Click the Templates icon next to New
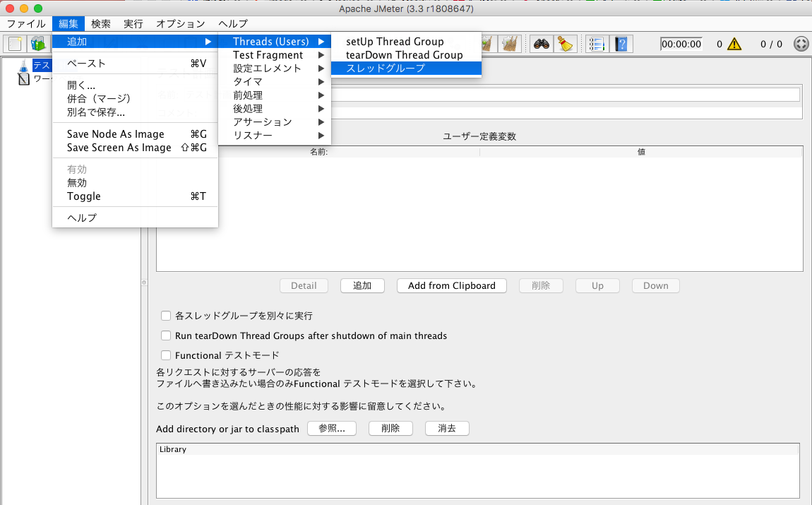812x505 pixels. 37,44
